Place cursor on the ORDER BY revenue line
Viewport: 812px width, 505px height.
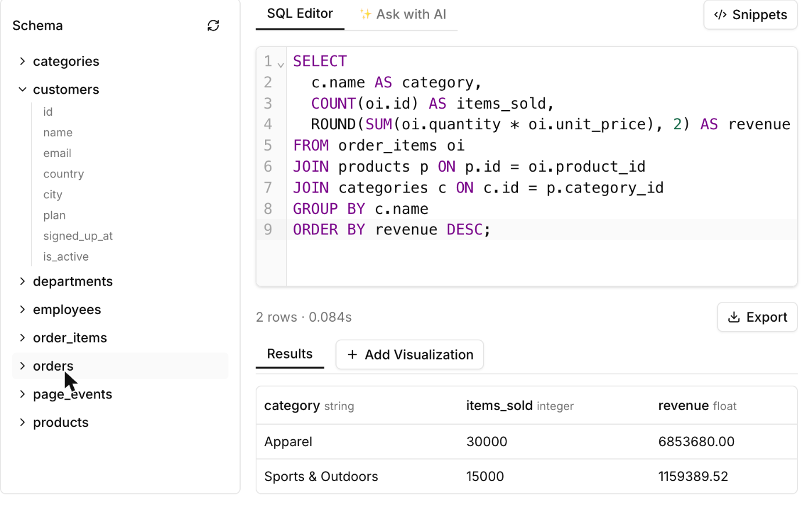(392, 229)
